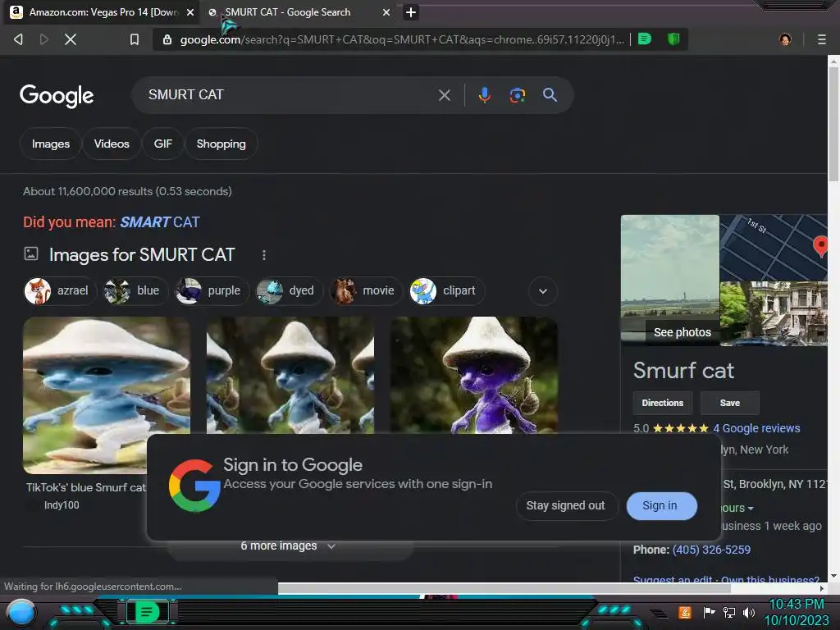The height and width of the screenshot is (630, 840).
Task: Stop loading the page
Action: [71, 39]
